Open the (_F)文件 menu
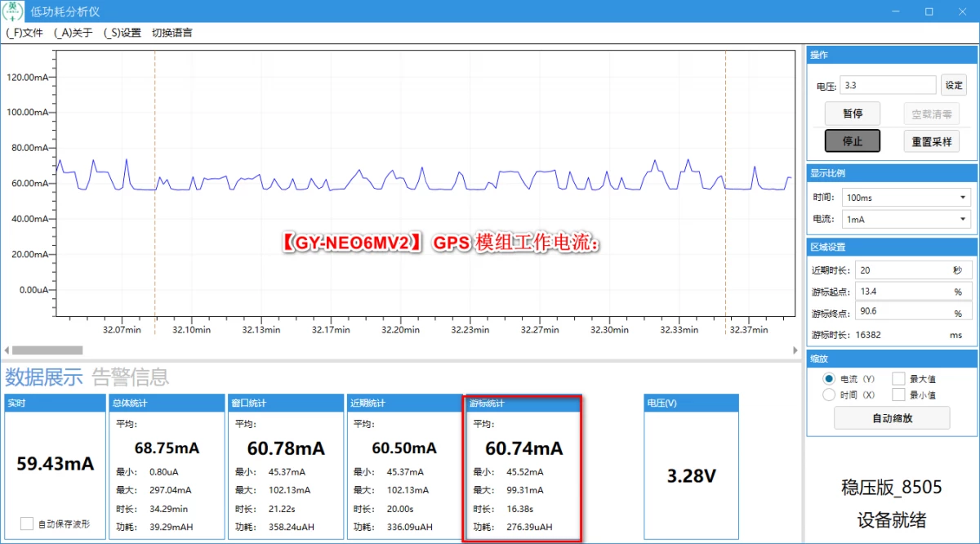 tap(24, 33)
